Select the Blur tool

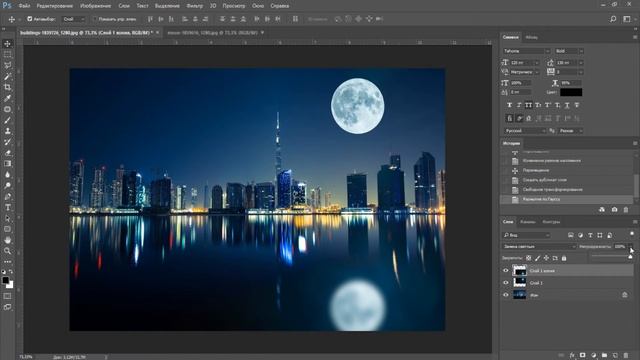tap(7, 175)
